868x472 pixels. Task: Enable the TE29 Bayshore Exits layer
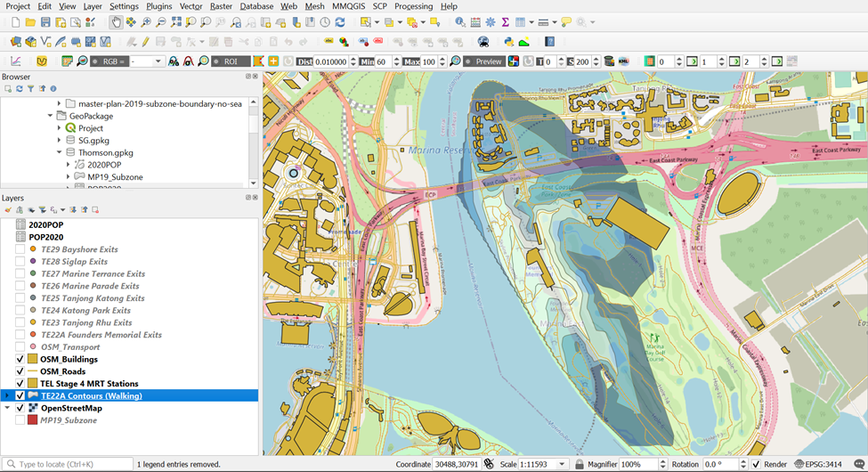tap(20, 249)
